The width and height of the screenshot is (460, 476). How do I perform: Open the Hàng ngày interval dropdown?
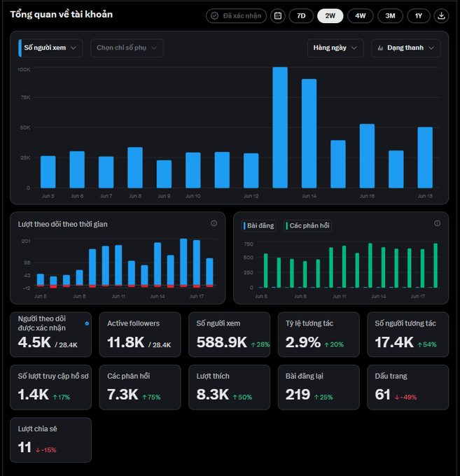(x=335, y=48)
